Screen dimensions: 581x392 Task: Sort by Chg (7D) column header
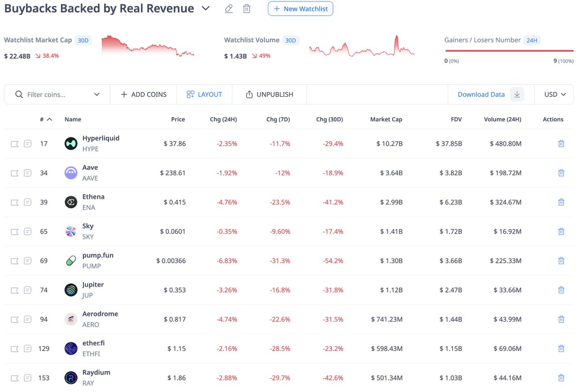[278, 119]
